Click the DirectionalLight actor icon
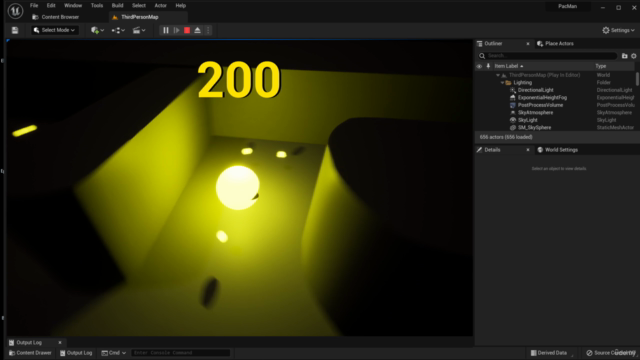The width and height of the screenshot is (640, 360). [513, 90]
